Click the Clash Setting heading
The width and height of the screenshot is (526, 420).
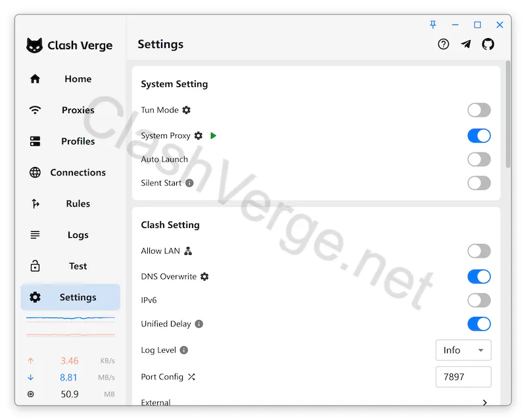tap(170, 225)
